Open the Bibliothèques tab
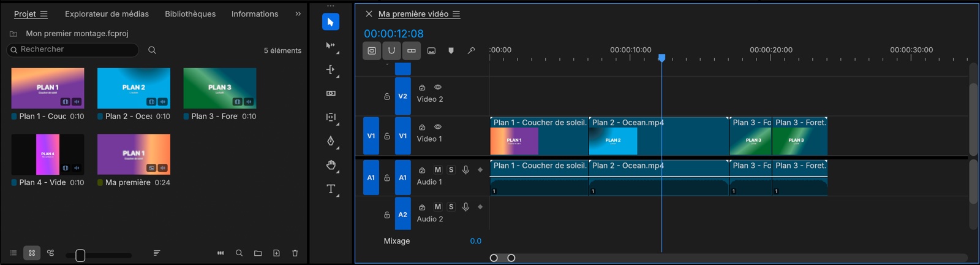The width and height of the screenshot is (980, 265). click(190, 14)
